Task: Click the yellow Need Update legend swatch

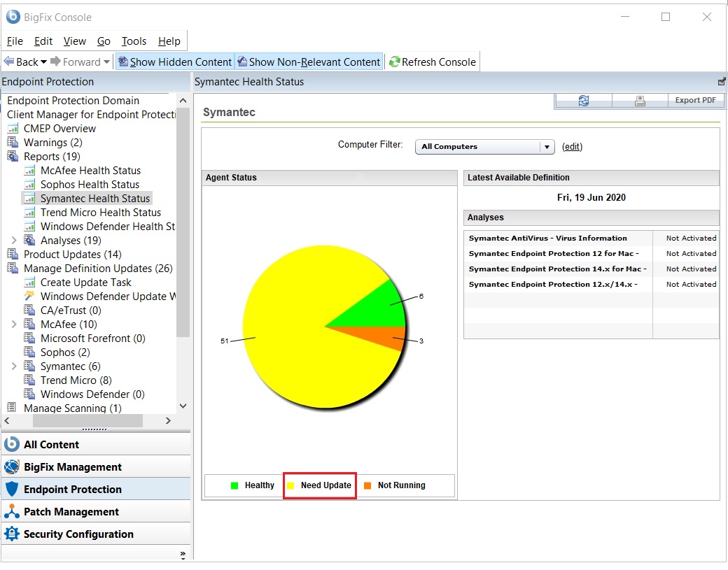Action: [x=290, y=485]
